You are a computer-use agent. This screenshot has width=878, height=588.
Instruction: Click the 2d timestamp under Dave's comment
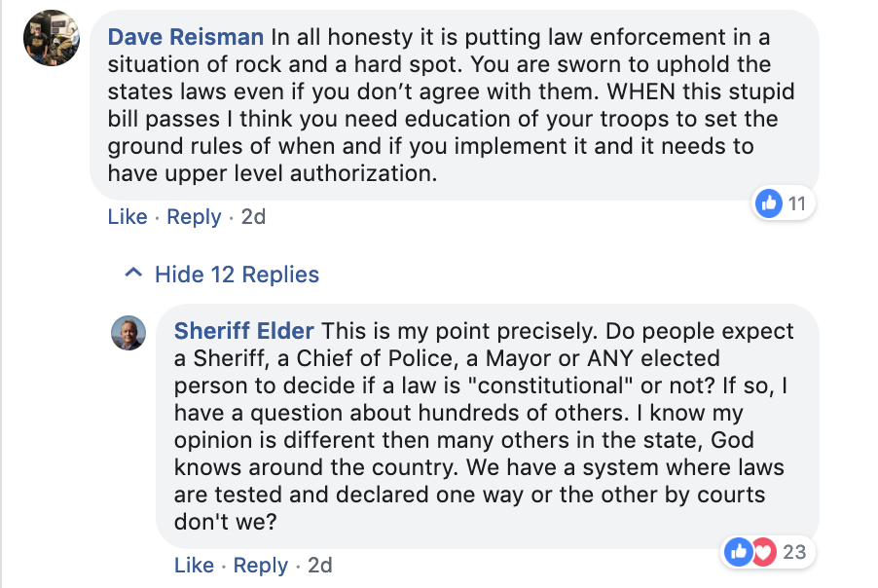[253, 216]
